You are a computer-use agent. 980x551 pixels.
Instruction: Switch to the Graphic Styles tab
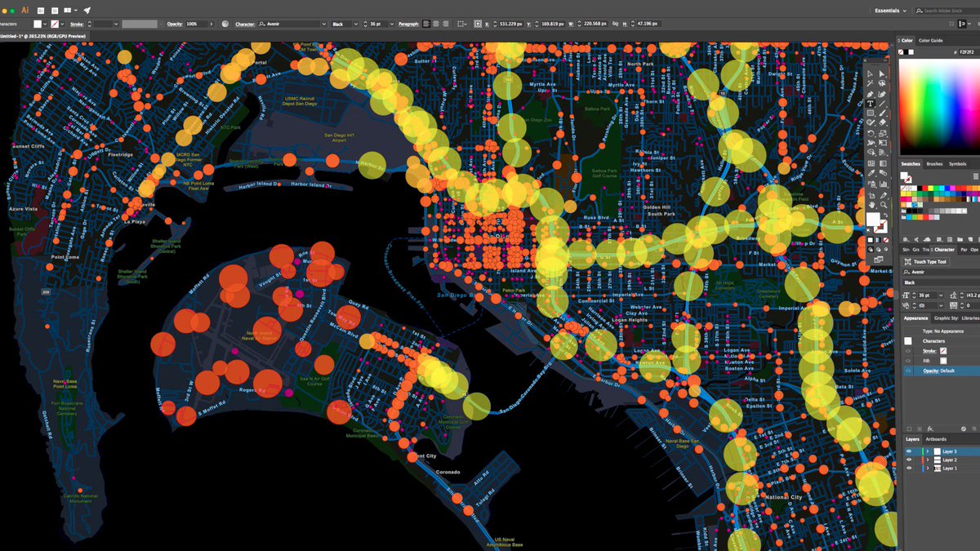(x=946, y=318)
